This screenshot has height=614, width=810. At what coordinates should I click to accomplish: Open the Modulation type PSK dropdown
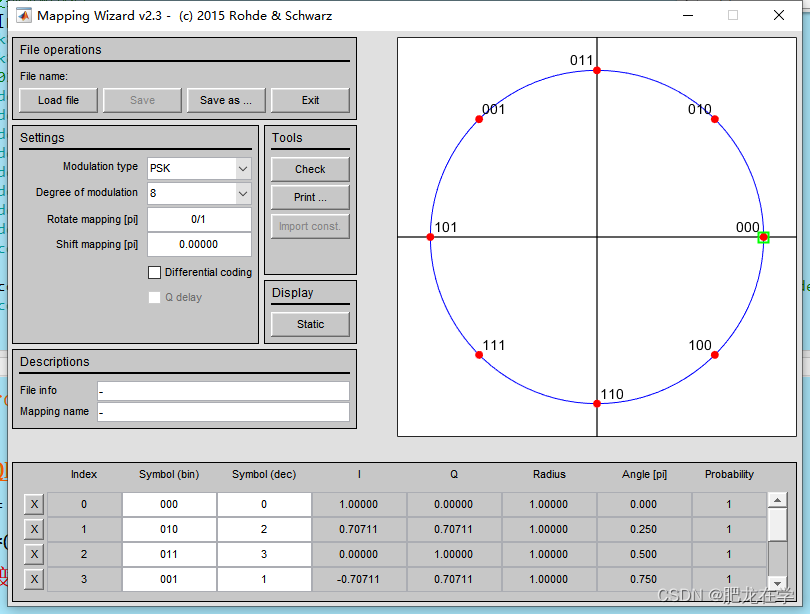click(199, 168)
